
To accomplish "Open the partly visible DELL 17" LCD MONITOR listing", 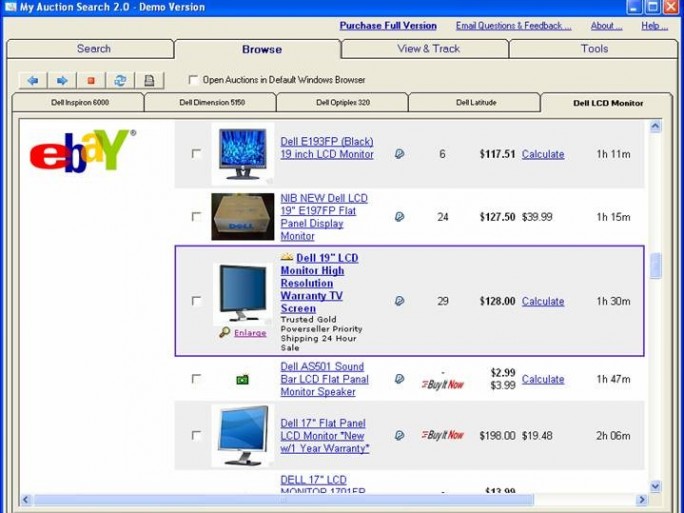I will click(323, 485).
